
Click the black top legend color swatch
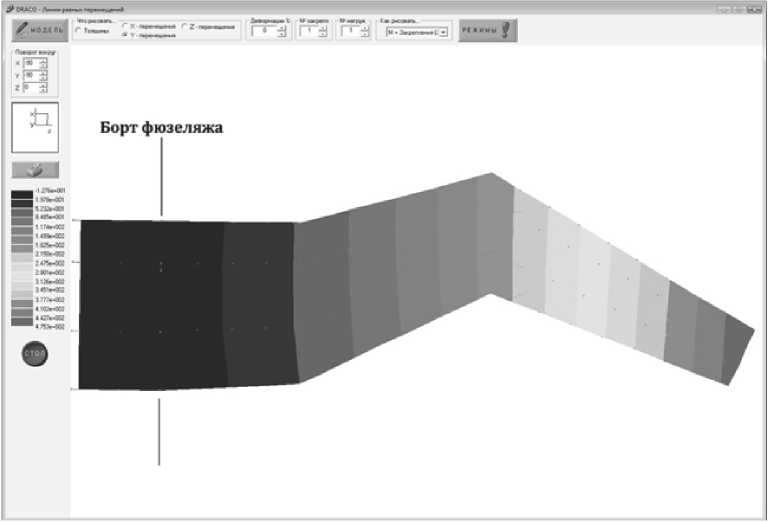tap(22, 194)
